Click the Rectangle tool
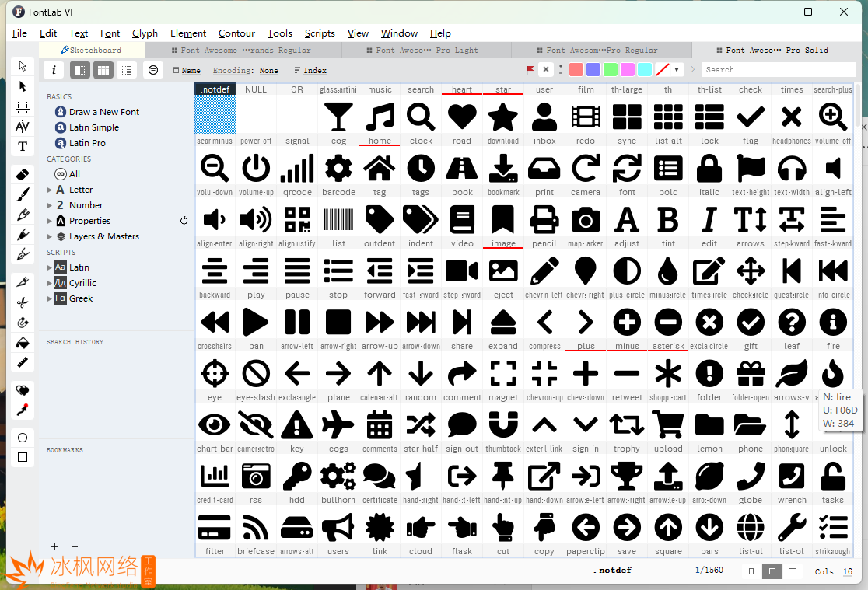The width and height of the screenshot is (868, 590). 23,457
